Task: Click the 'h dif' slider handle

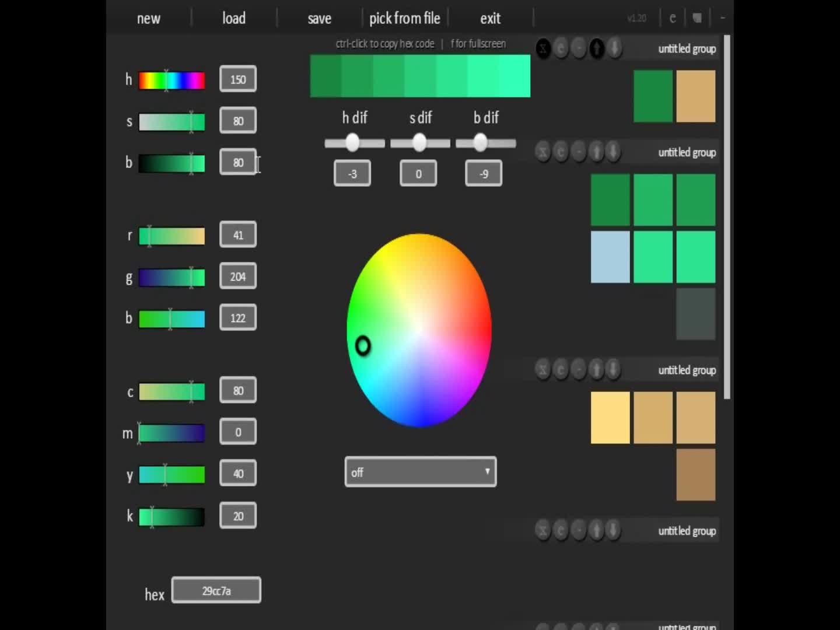Action: (352, 143)
